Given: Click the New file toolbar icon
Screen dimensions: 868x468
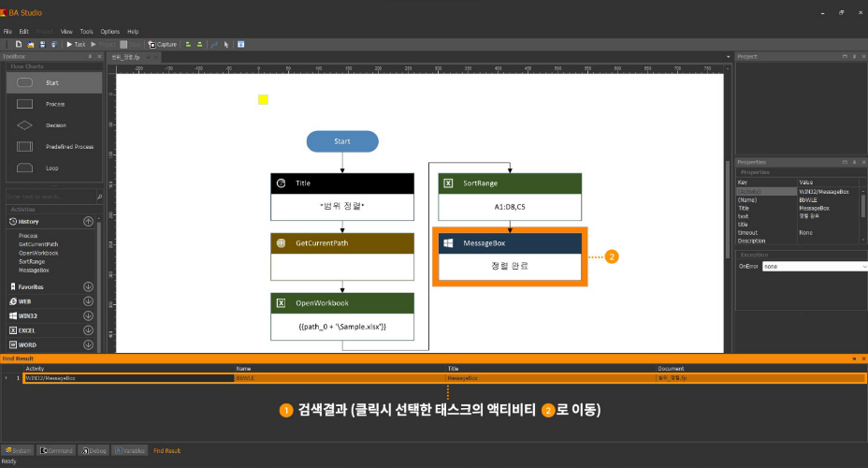Looking at the screenshot, I should pos(19,44).
